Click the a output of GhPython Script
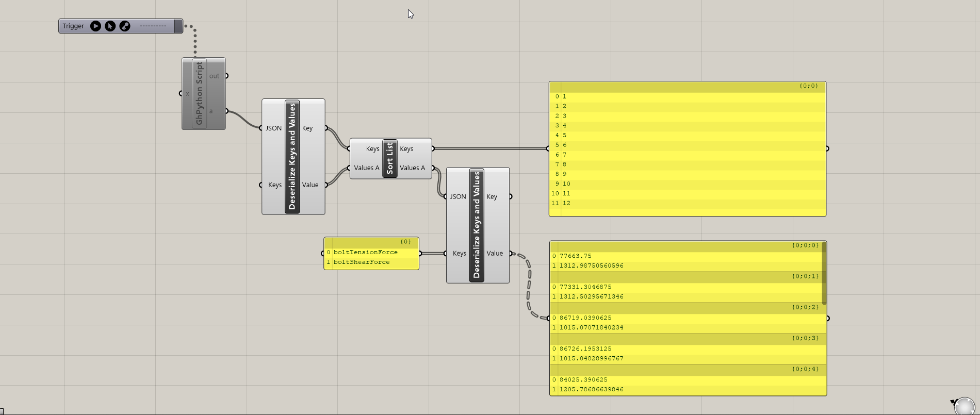 pyautogui.click(x=211, y=111)
